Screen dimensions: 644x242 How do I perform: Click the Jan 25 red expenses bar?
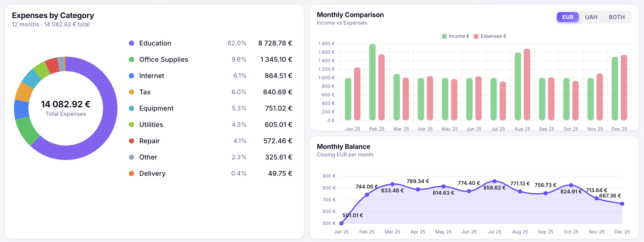[x=357, y=94]
